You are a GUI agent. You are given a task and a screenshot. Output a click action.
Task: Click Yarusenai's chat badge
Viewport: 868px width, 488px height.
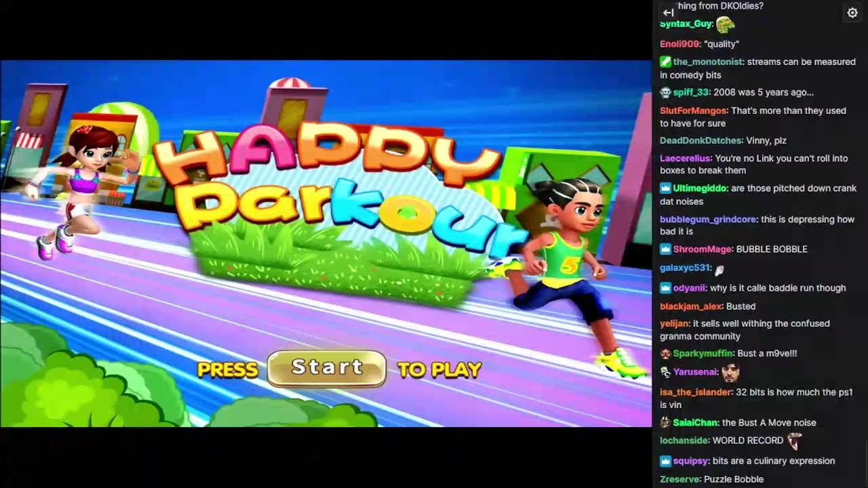coord(665,372)
